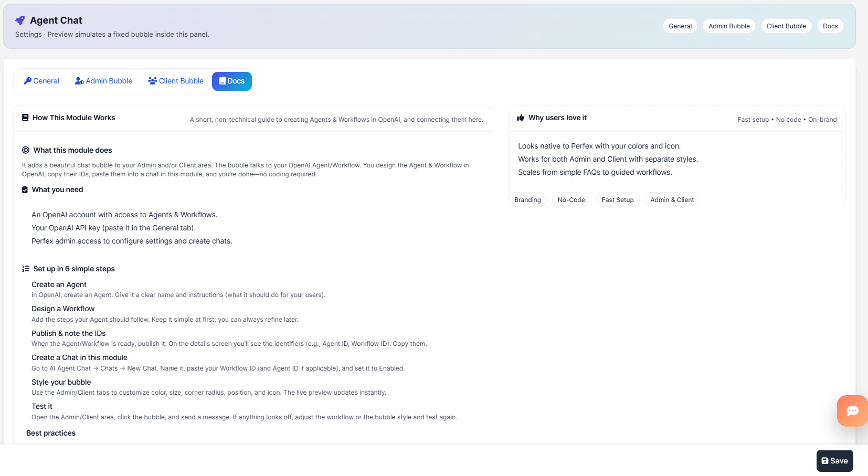Click the numbered-list icon beside Set up in 6 simple steps
This screenshot has width=868, height=476.
(x=25, y=268)
